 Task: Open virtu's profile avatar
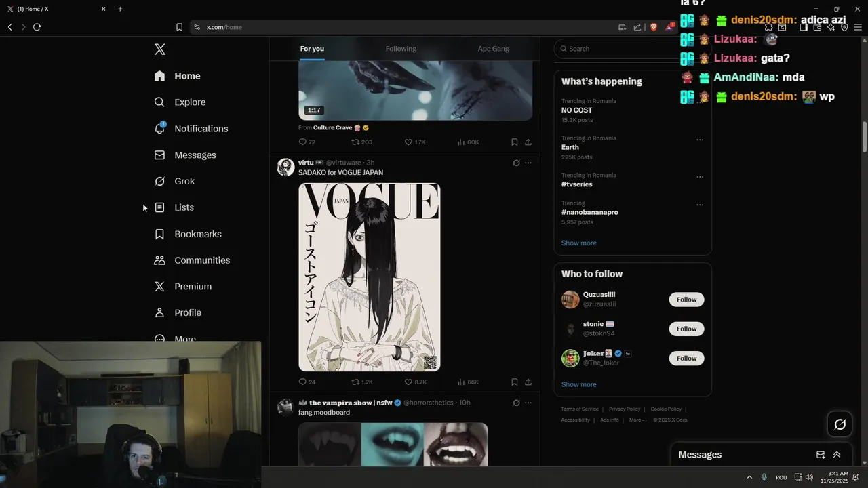coord(285,167)
